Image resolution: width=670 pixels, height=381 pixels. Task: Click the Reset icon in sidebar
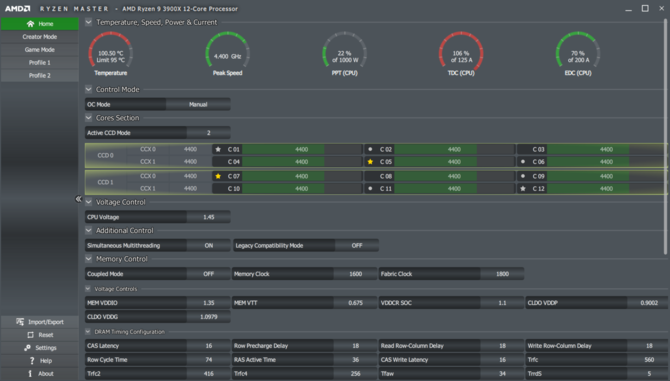[x=30, y=335]
